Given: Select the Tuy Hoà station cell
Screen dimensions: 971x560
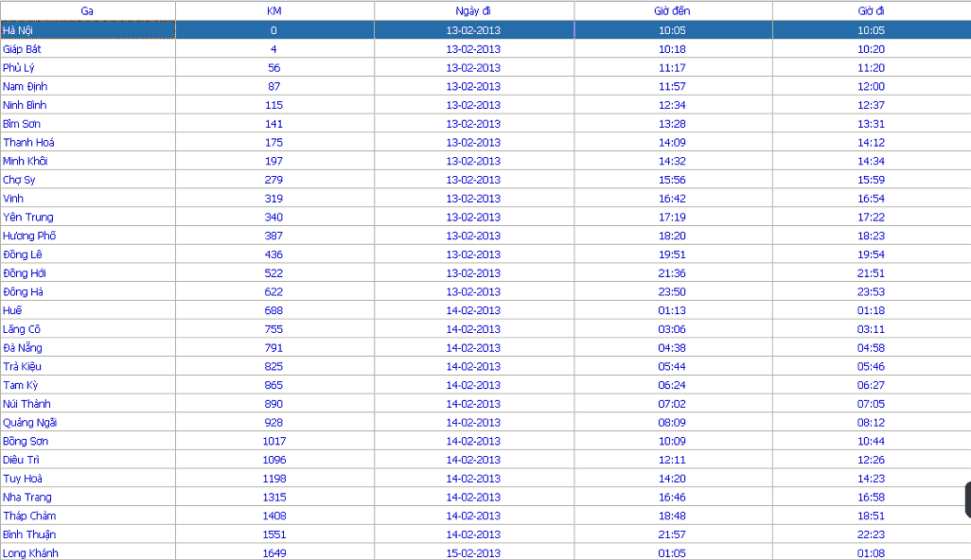Looking at the screenshot, I should (87, 478).
